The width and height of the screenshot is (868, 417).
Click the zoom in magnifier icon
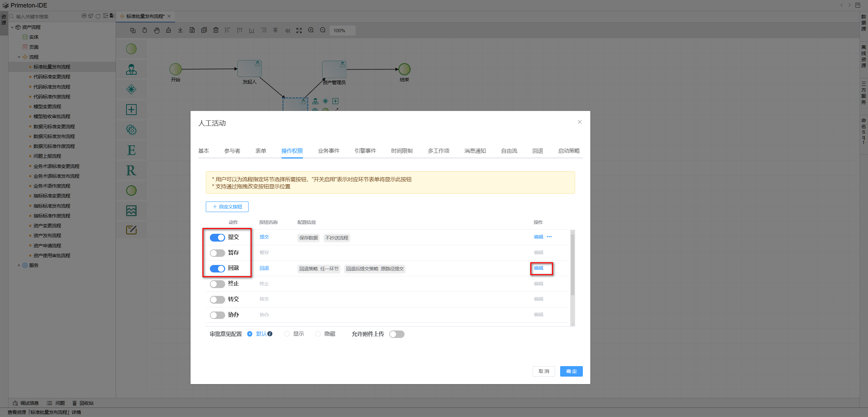coord(311,31)
